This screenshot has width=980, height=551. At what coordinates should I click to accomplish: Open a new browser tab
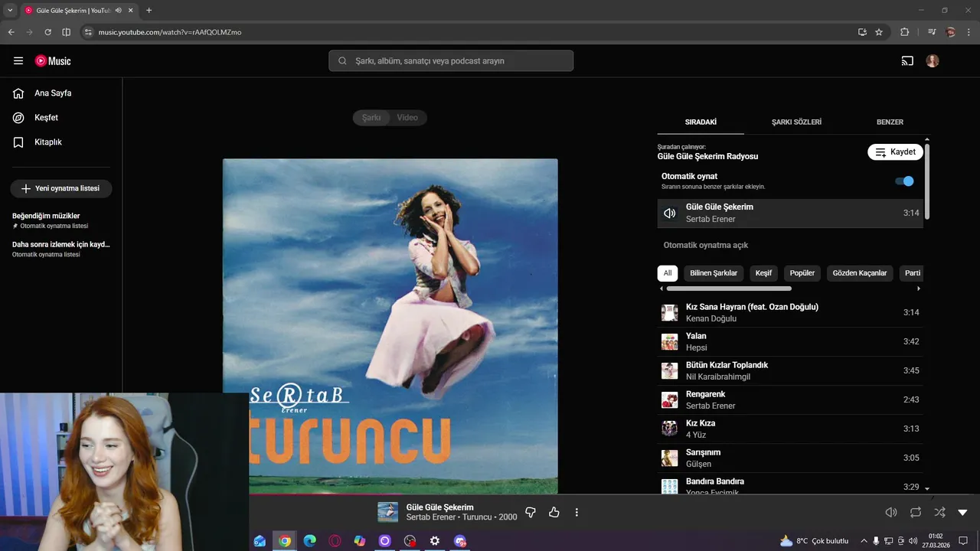(x=149, y=10)
